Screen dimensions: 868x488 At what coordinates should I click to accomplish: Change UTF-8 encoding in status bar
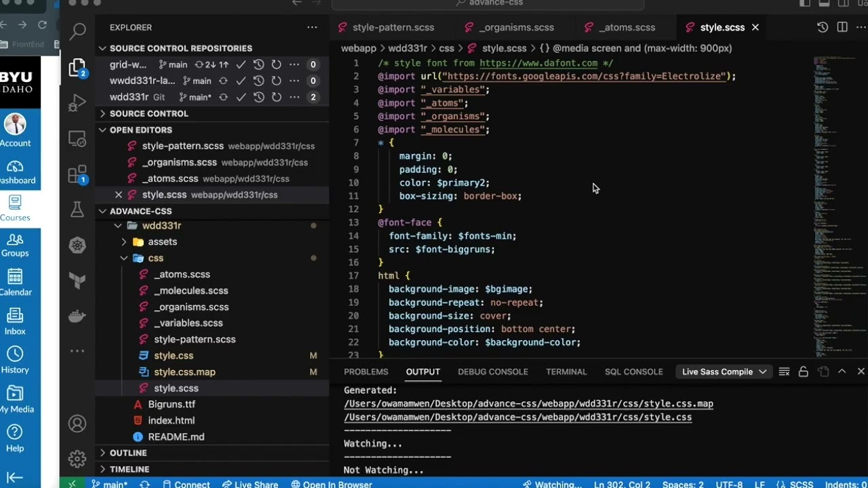point(729,484)
